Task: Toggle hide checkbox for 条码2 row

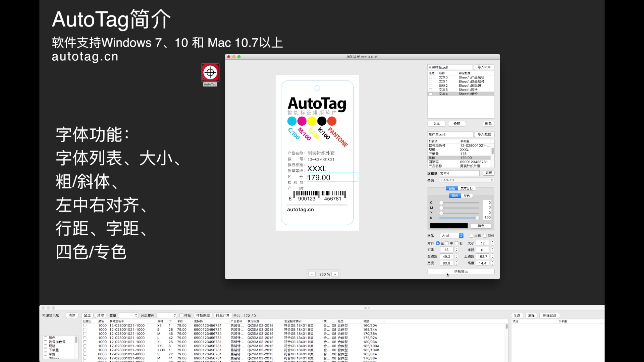Action: point(431,85)
